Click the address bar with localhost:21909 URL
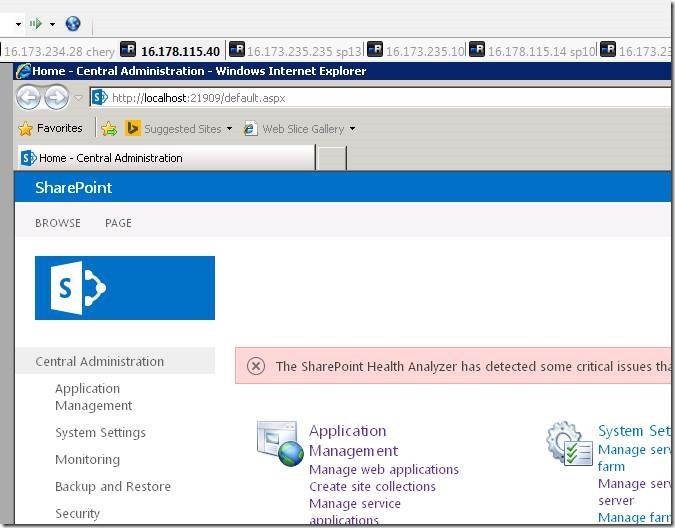 pyautogui.click(x=380, y=98)
